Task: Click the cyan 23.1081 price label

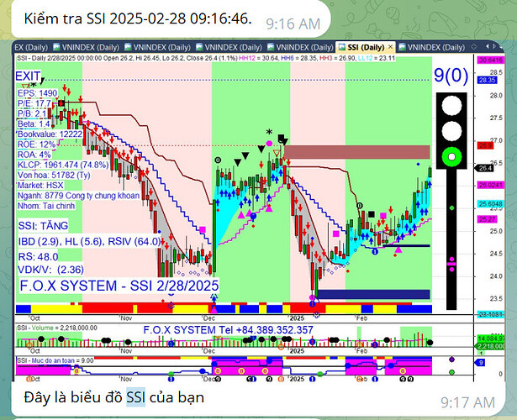Action: click(491, 315)
